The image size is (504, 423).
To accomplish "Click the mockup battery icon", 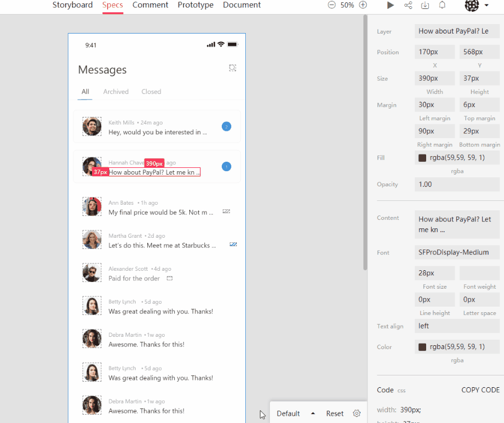I will coord(232,44).
